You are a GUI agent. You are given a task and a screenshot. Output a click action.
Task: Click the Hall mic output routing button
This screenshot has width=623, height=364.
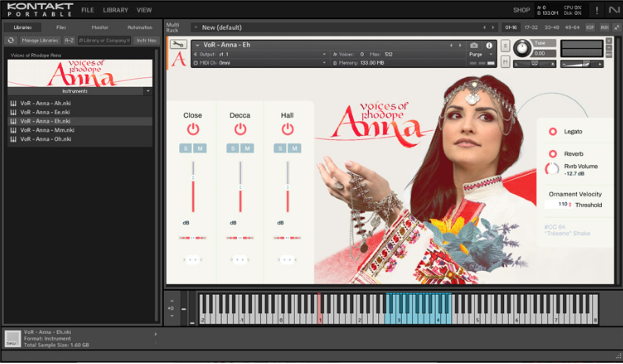pyautogui.click(x=287, y=260)
